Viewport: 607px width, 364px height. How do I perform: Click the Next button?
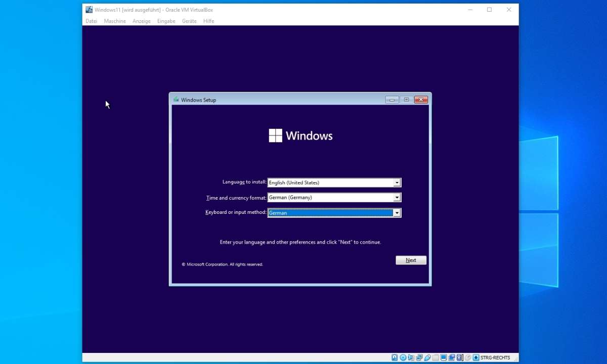coord(411,260)
